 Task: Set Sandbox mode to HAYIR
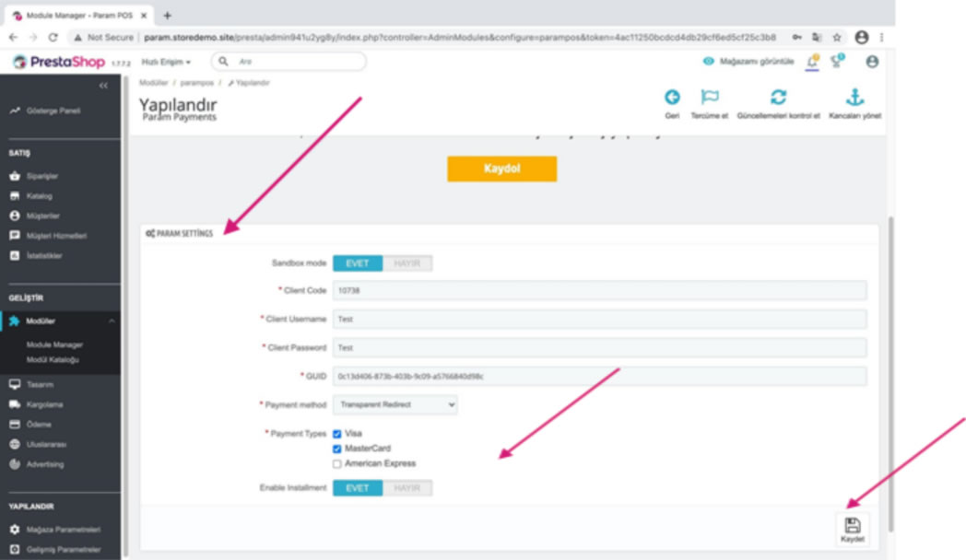point(407,263)
